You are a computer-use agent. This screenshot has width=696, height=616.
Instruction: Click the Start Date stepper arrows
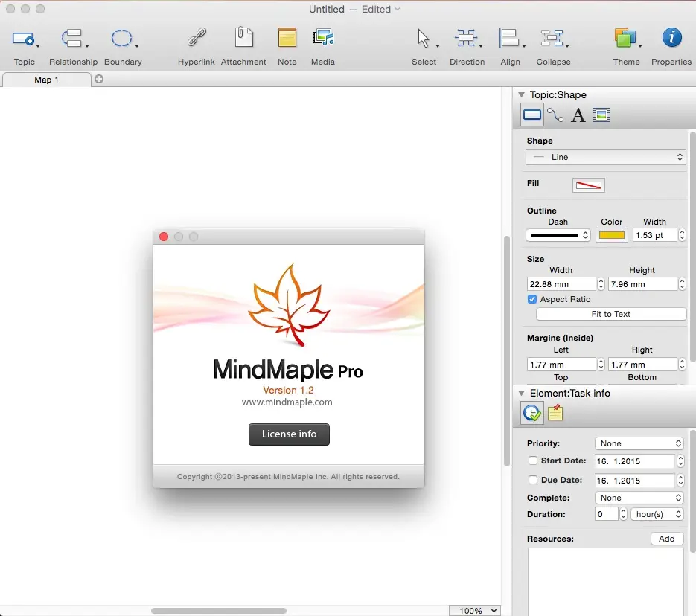[x=680, y=461]
